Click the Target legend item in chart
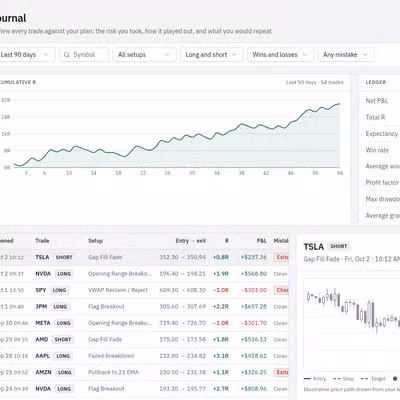The height and width of the screenshot is (400, 400). click(373, 379)
